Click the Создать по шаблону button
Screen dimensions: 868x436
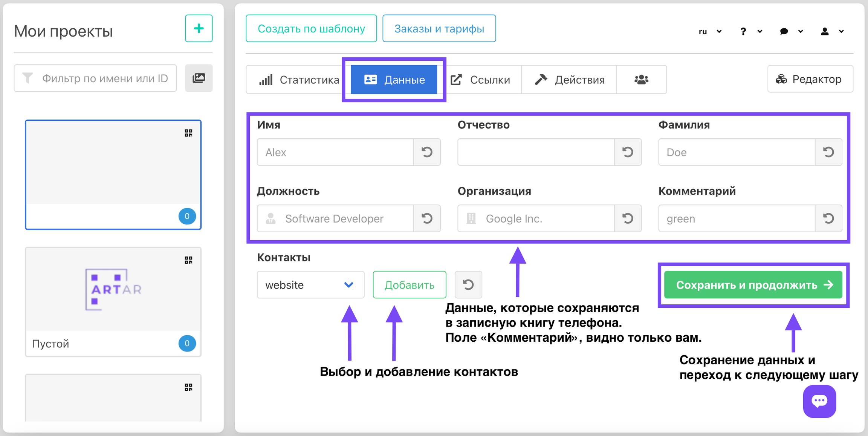pos(311,29)
